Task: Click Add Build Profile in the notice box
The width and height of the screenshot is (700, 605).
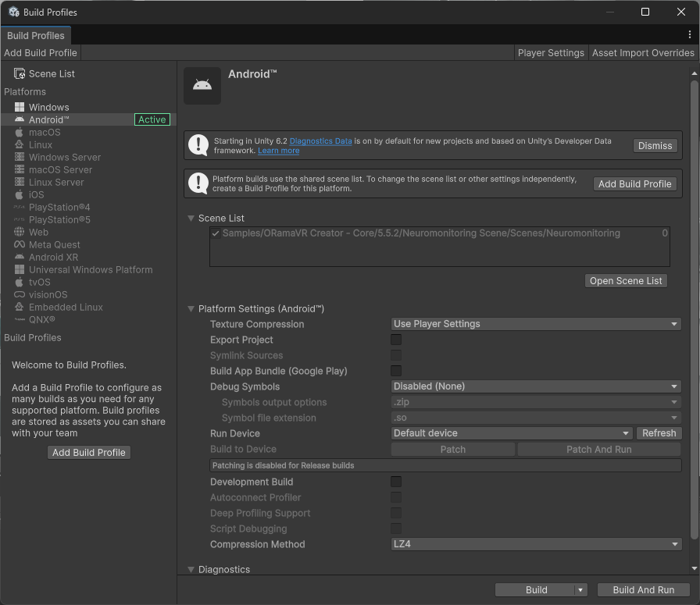Action: 635,183
